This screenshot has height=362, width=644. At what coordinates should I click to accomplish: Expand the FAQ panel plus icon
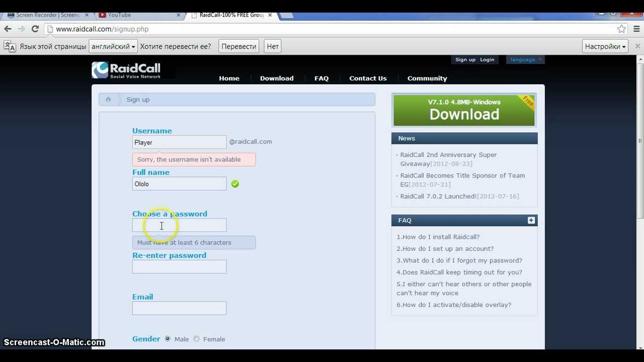pyautogui.click(x=531, y=220)
